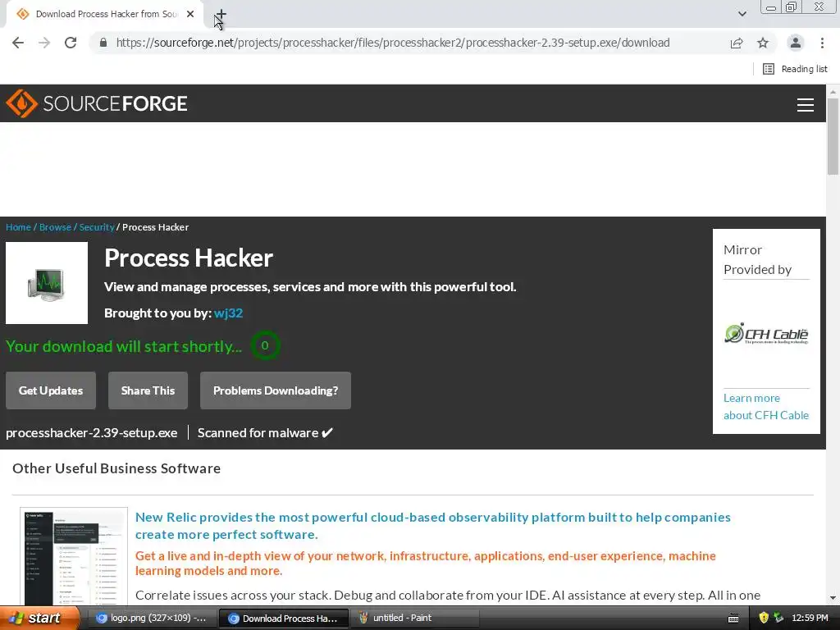
Task: Follow the Browse breadcrumb link
Action: pyautogui.click(x=55, y=227)
